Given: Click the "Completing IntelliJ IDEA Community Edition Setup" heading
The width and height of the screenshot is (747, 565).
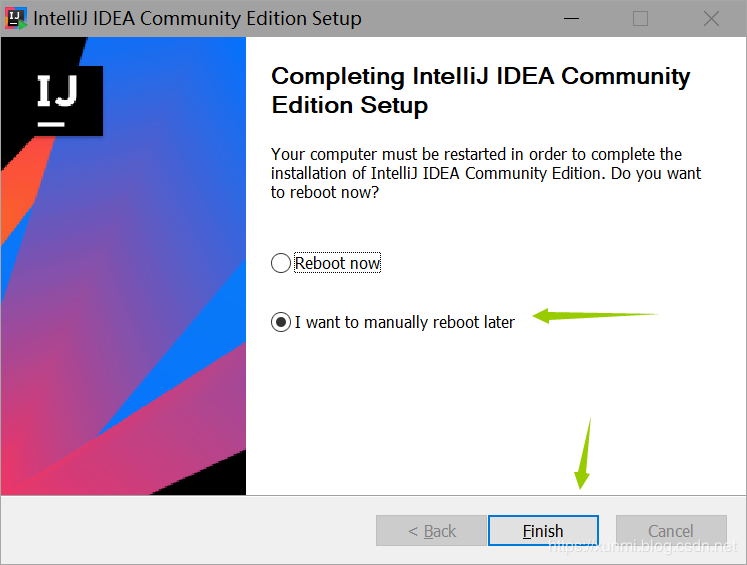Looking at the screenshot, I should click(480, 90).
